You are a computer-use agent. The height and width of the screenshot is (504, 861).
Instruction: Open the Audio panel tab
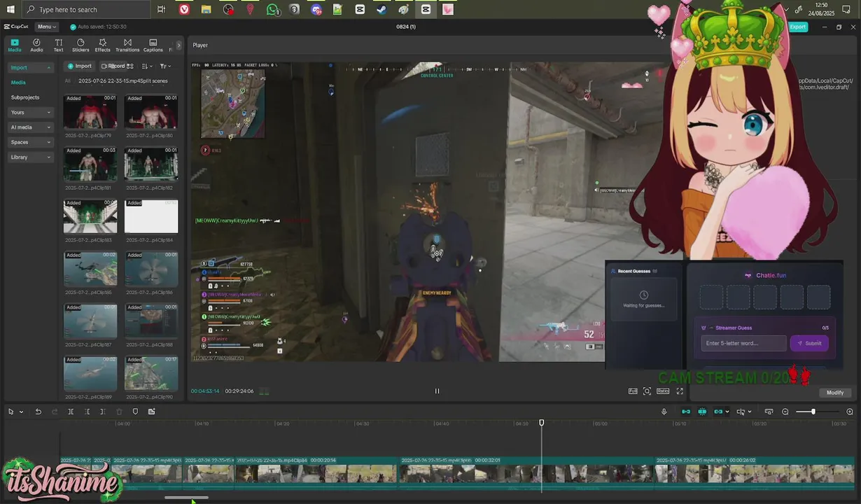[36, 45]
